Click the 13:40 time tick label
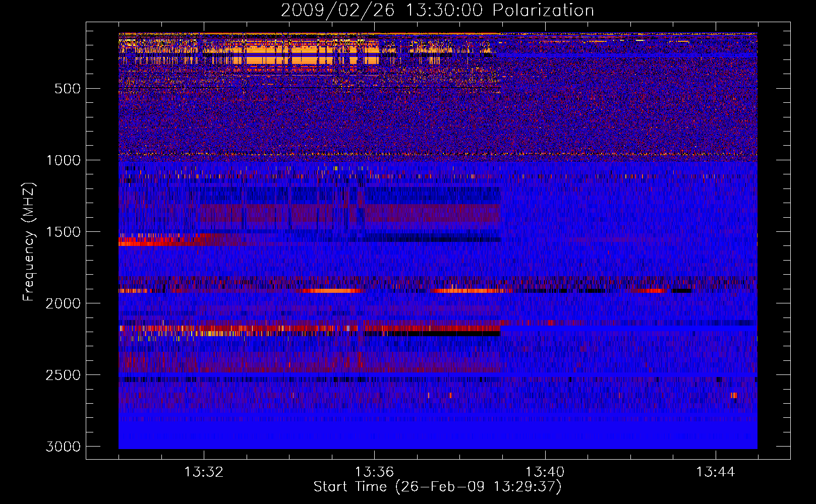Image resolution: width=816 pixels, height=504 pixels. coord(545,472)
